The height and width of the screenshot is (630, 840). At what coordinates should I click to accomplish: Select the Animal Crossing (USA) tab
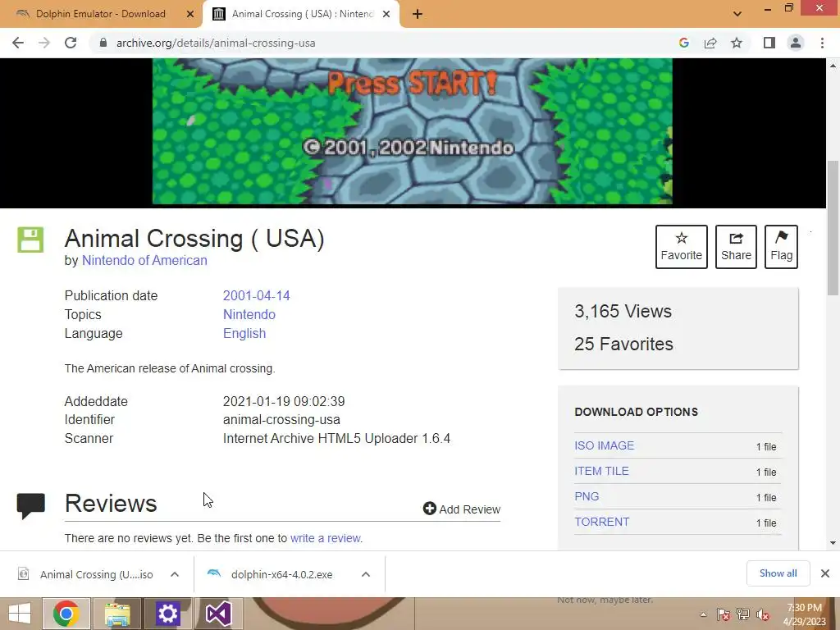pyautogui.click(x=301, y=15)
